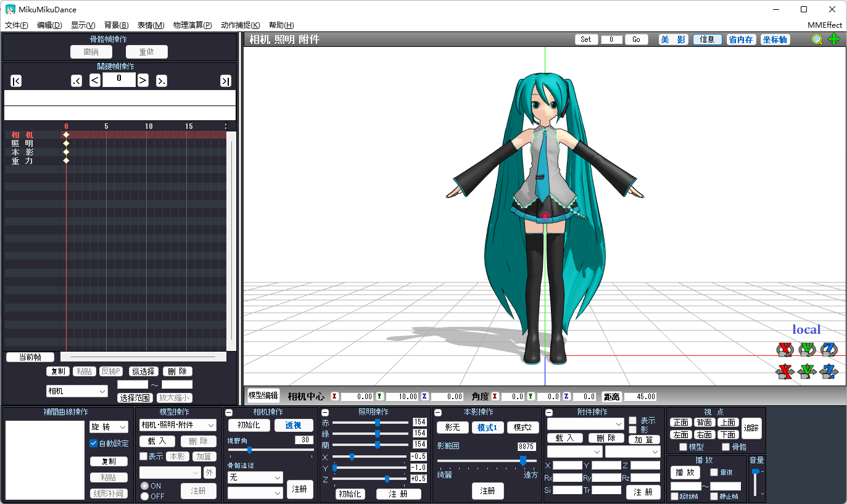Collapse the 本影操作 panel with minus icon
847x504 pixels.
point(438,413)
